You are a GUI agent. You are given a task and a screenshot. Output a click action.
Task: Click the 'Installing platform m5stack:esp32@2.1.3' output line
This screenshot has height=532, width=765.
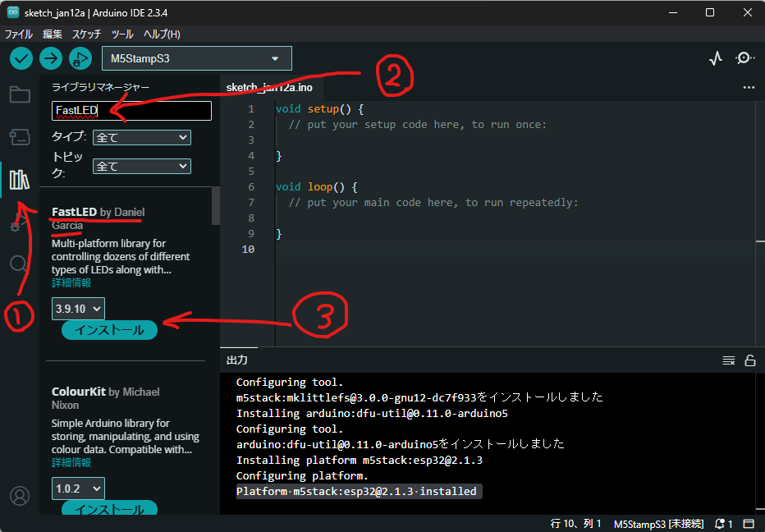coord(360,461)
